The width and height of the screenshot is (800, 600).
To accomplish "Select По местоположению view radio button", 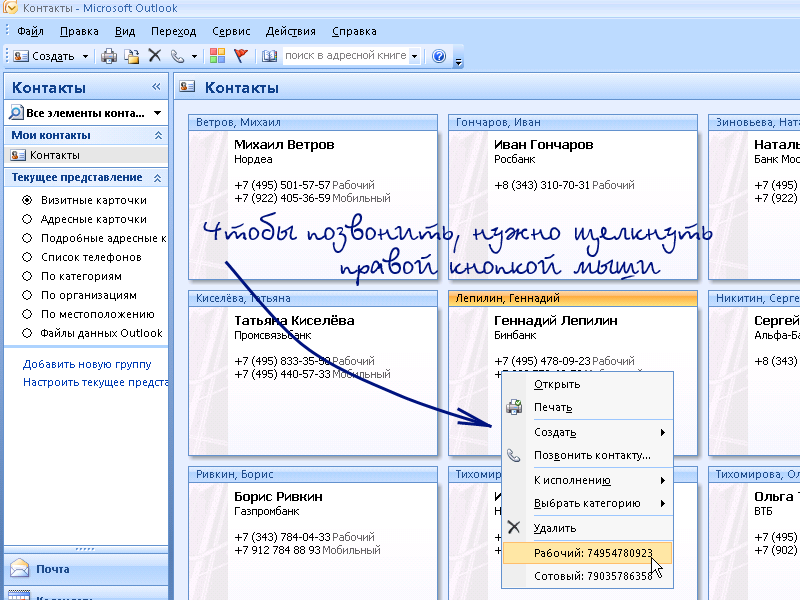I will pos(27,314).
